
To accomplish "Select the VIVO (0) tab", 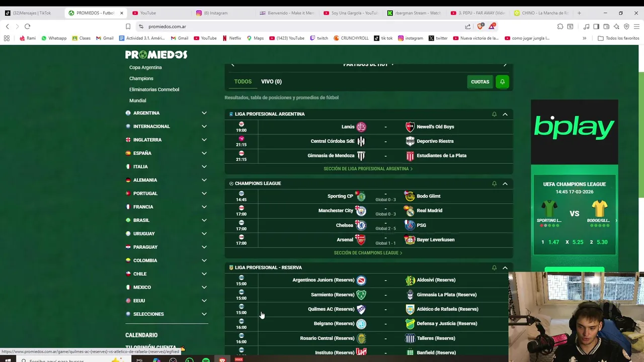I will click(271, 81).
